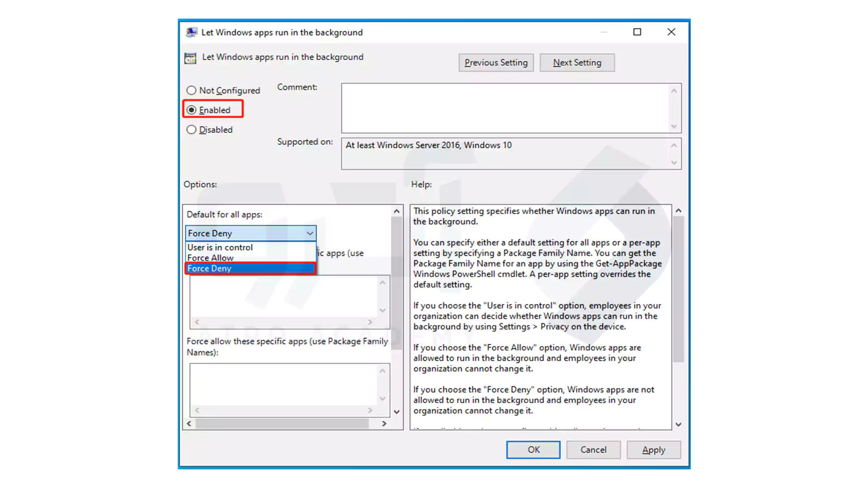
Task: Click Force allow list scroll down arrow
Action: tap(382, 399)
